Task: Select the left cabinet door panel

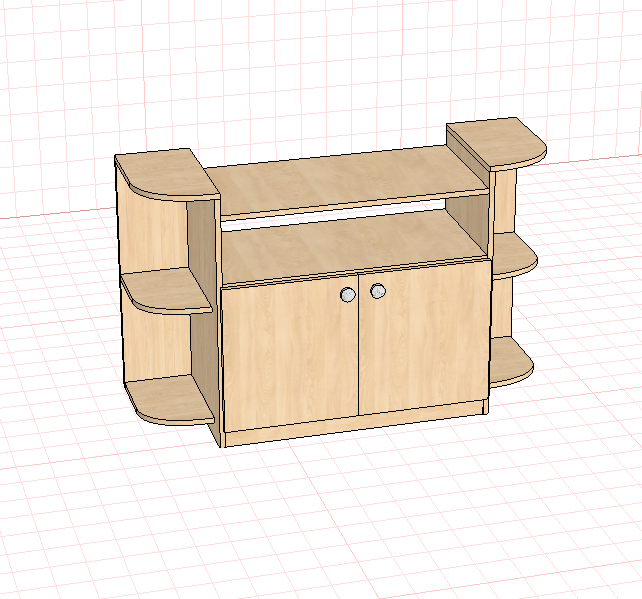Action: coord(290,353)
